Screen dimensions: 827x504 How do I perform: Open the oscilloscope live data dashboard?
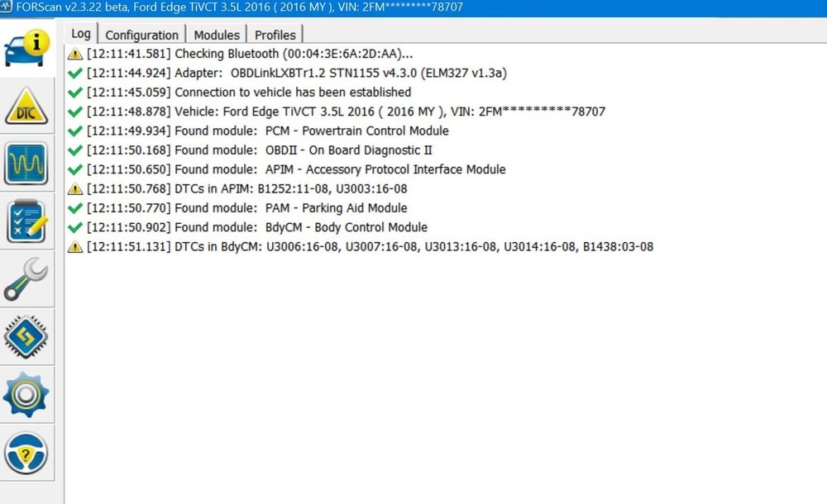tap(27, 164)
